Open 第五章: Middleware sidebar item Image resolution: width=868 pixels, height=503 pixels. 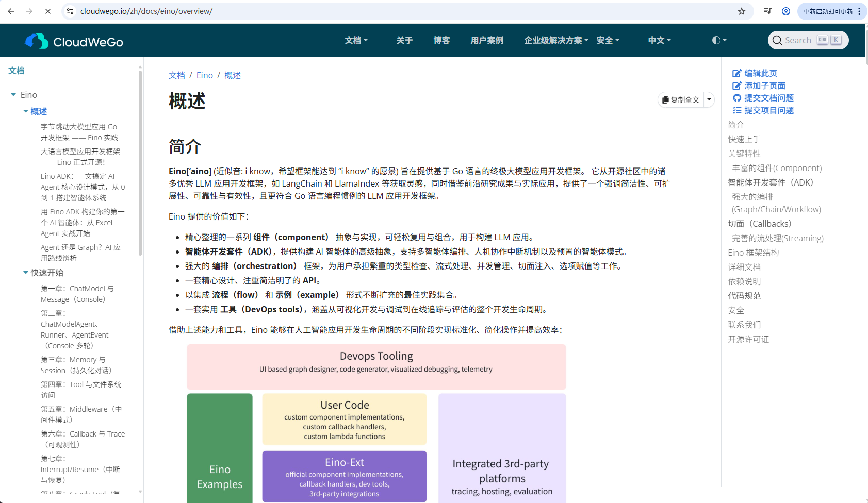coord(81,414)
